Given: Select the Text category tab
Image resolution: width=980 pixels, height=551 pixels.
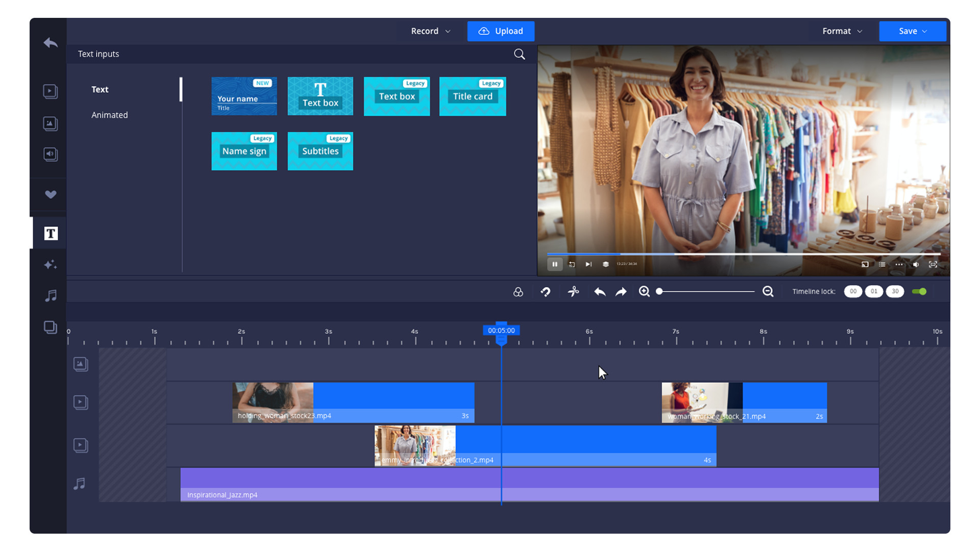Looking at the screenshot, I should [100, 89].
